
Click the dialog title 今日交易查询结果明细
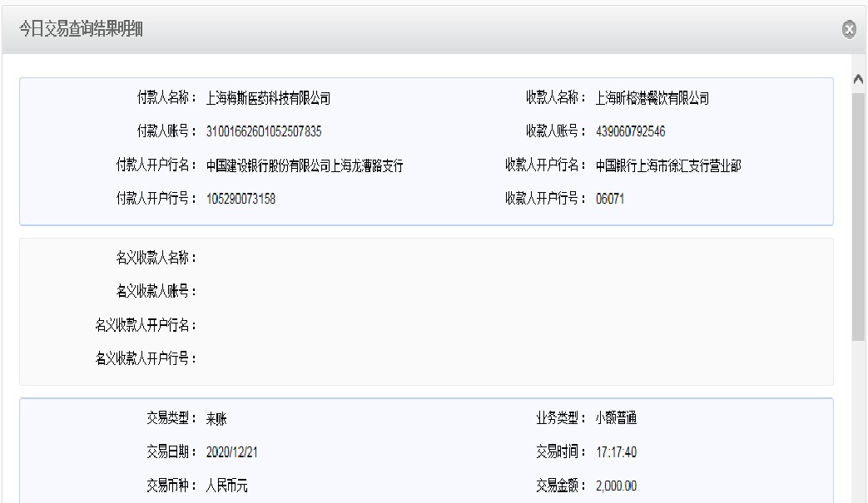click(83, 30)
